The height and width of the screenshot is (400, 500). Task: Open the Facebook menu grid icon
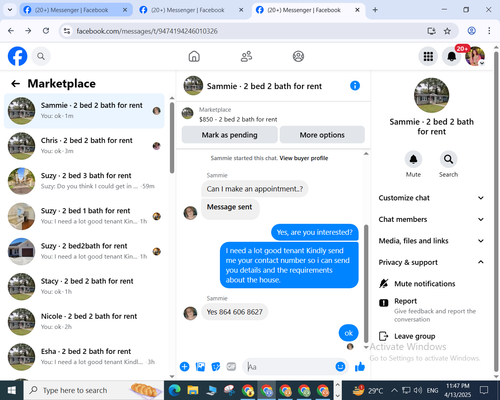[x=428, y=56]
